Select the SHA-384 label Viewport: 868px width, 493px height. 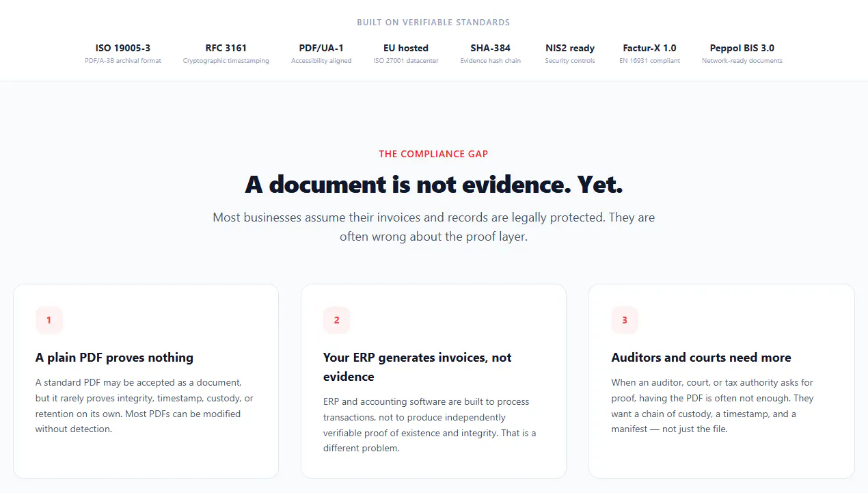coord(491,48)
